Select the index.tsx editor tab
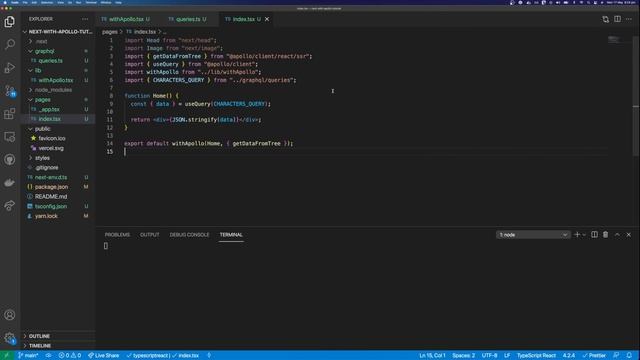 click(x=243, y=19)
